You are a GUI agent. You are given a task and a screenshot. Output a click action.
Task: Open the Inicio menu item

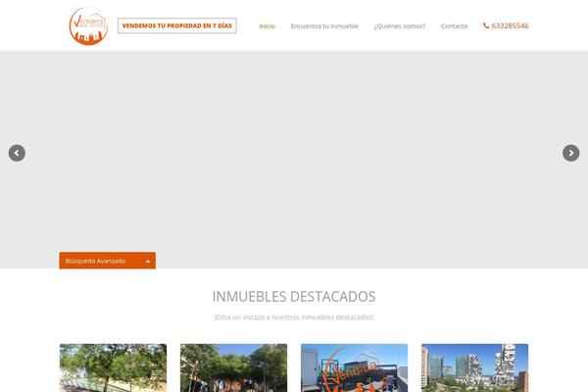267,26
